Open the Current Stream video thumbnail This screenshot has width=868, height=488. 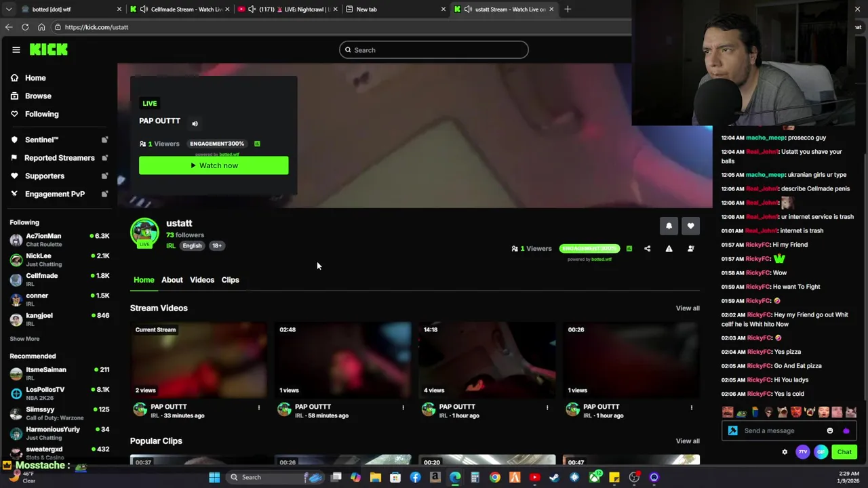(199, 361)
